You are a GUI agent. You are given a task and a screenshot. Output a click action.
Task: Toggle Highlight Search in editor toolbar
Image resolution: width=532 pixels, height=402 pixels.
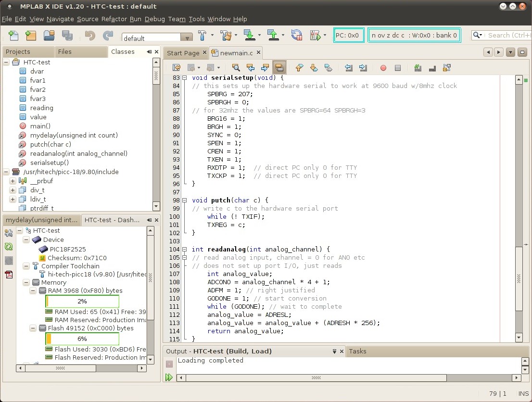279,67
